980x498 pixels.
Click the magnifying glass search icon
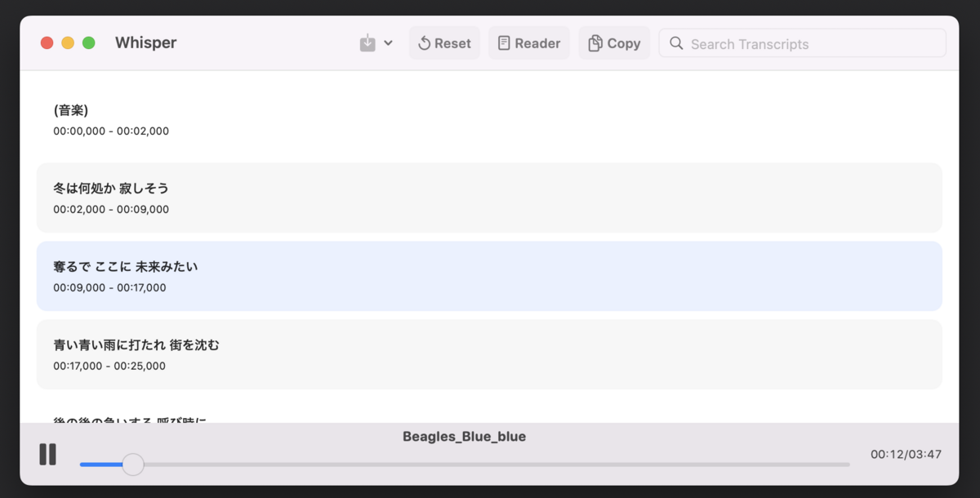pyautogui.click(x=676, y=43)
